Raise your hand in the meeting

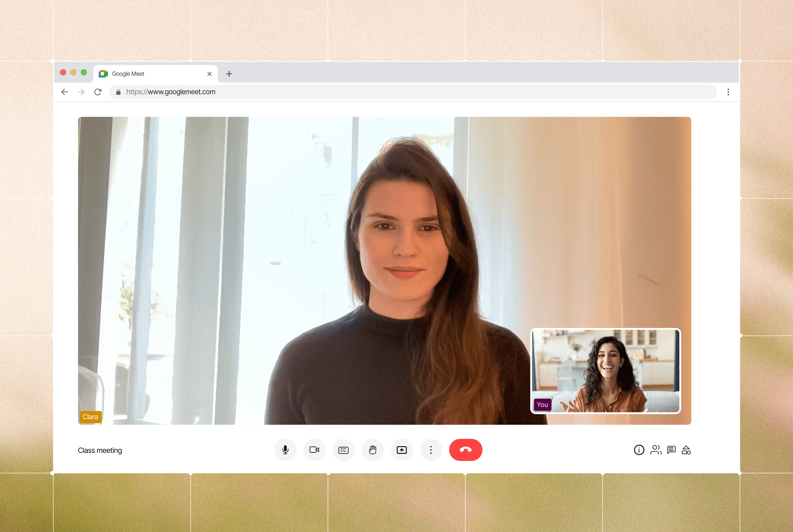click(373, 450)
